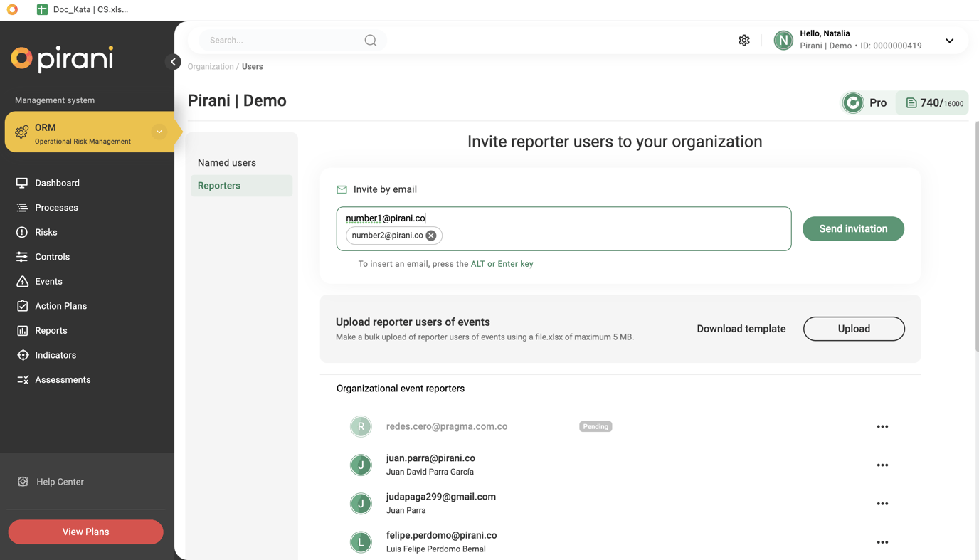The height and width of the screenshot is (560, 979).
Task: Open the settings gear in the top bar
Action: (x=743, y=40)
